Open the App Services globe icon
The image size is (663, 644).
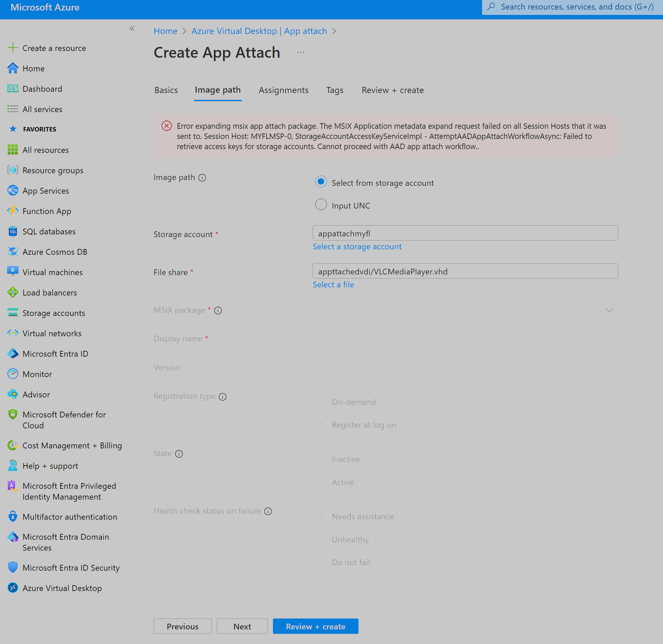[x=13, y=190]
